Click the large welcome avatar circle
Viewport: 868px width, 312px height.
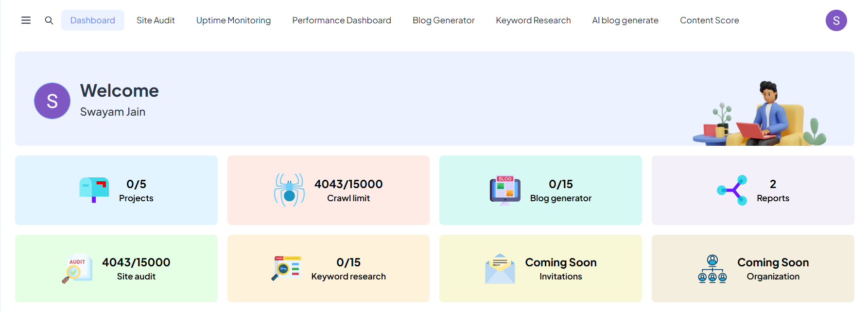[52, 101]
